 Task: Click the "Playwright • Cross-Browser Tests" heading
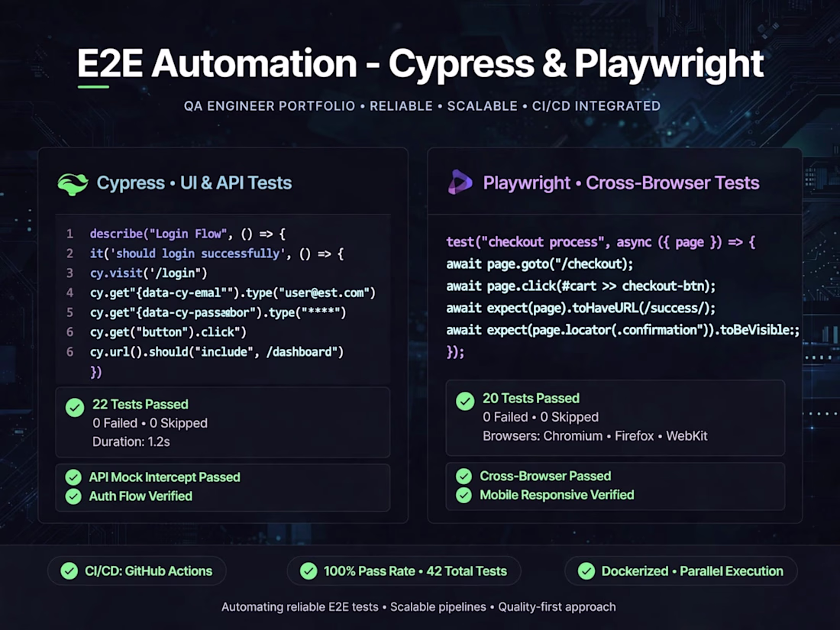pos(622,183)
